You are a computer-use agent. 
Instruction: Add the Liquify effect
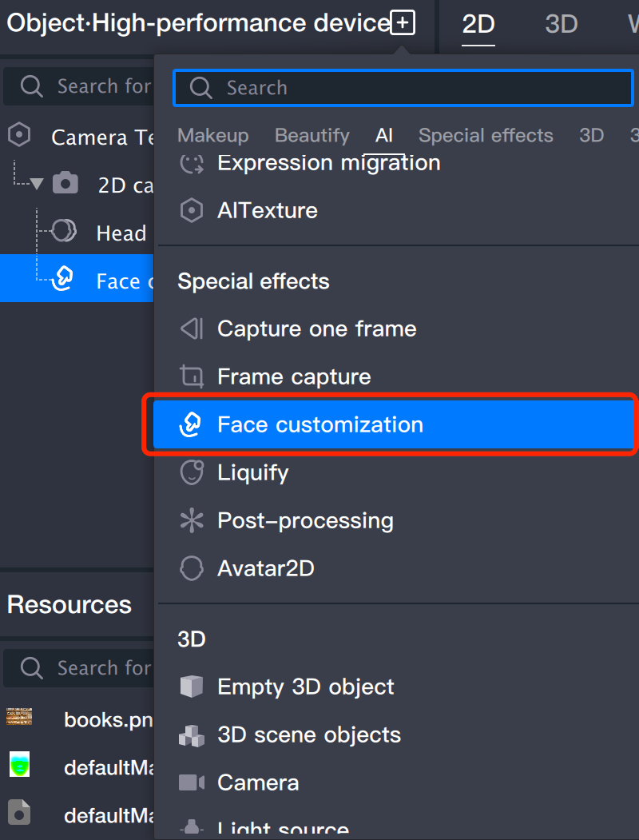coord(252,472)
